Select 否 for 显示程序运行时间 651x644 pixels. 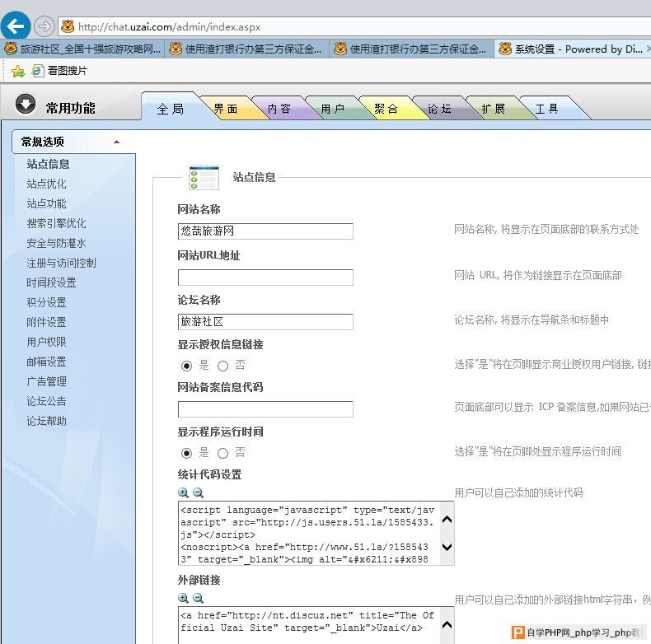223,453
